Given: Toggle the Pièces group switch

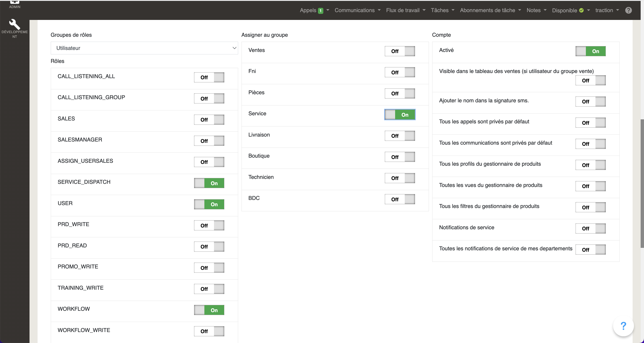Looking at the screenshot, I should 400,93.
